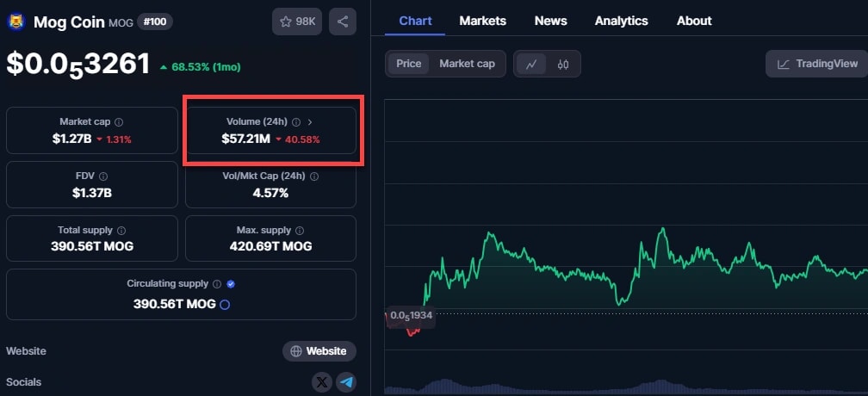The height and width of the screenshot is (396, 868).
Task: Switch chart to line view
Action: tap(531, 64)
